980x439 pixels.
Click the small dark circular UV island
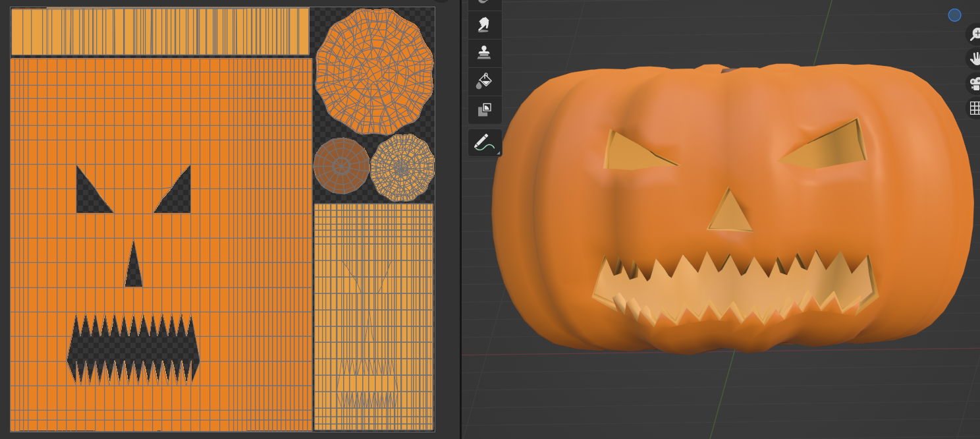click(341, 166)
